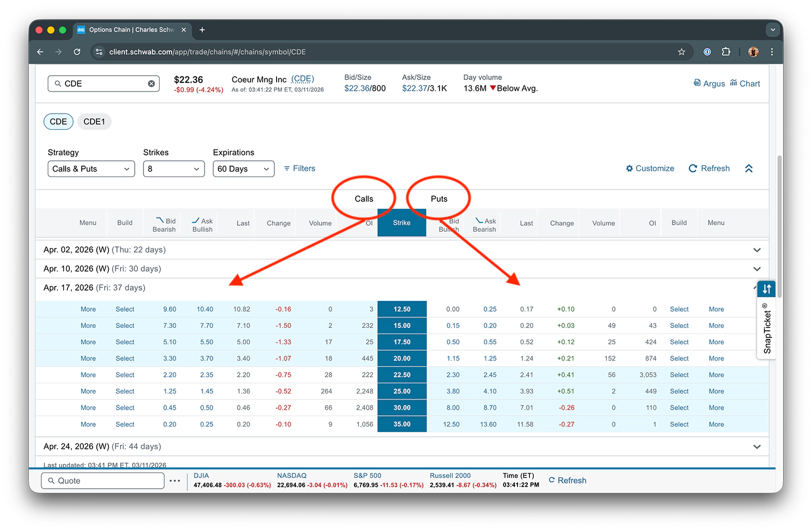This screenshot has width=812, height=531.
Task: Bookmark this page with the star icon
Action: click(x=682, y=52)
